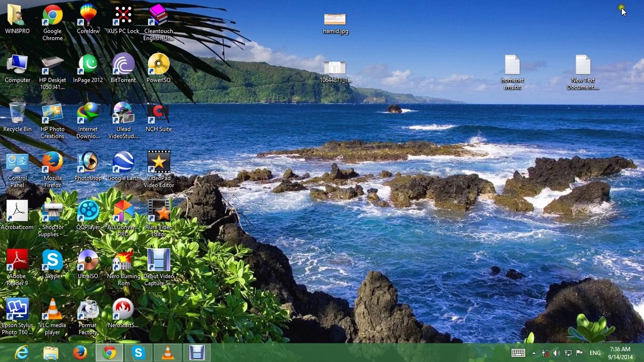Toggle the touch keyboard from taskbar
This screenshot has height=362, width=644.
pyautogui.click(x=518, y=353)
